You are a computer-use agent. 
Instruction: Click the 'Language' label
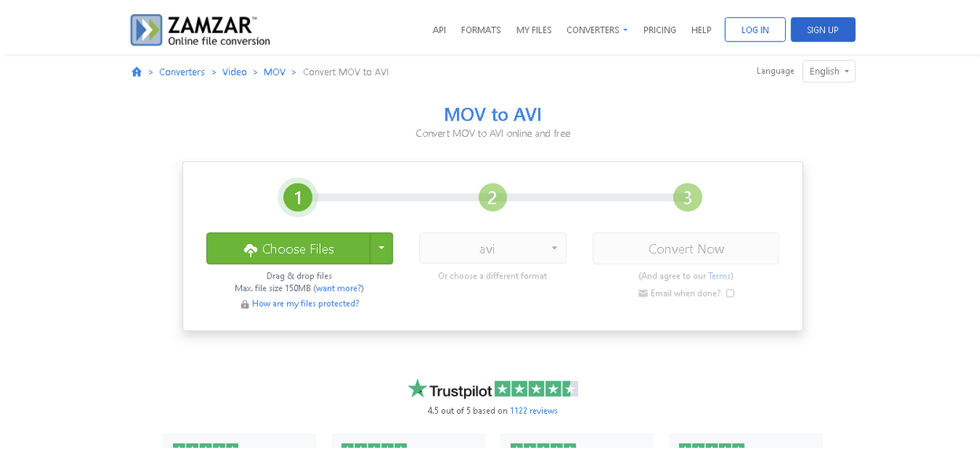tap(776, 71)
